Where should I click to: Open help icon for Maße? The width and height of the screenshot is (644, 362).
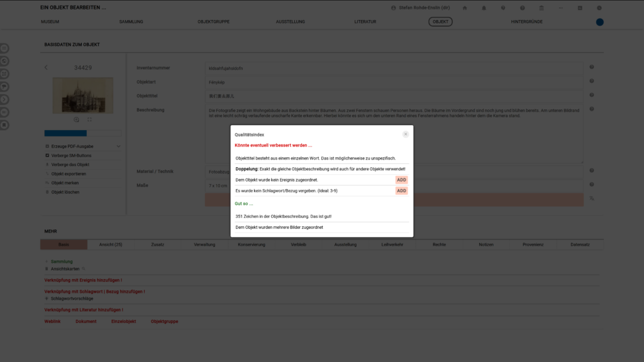click(x=592, y=184)
